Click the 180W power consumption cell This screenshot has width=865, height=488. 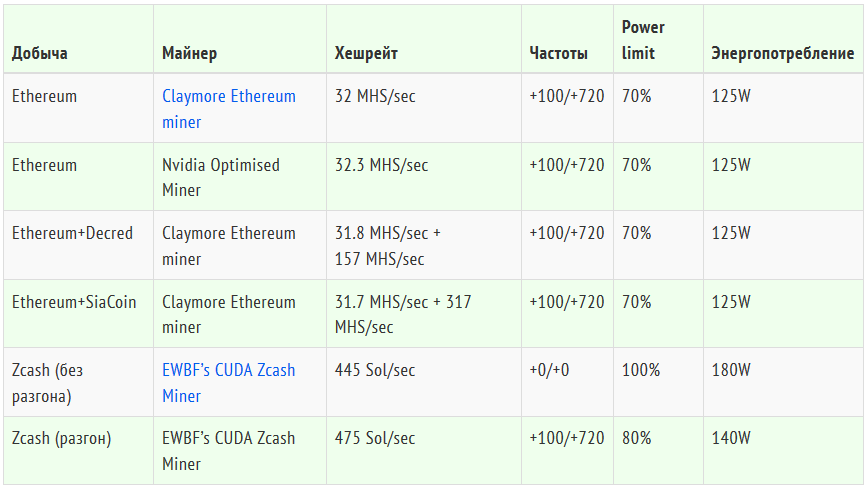tap(731, 370)
